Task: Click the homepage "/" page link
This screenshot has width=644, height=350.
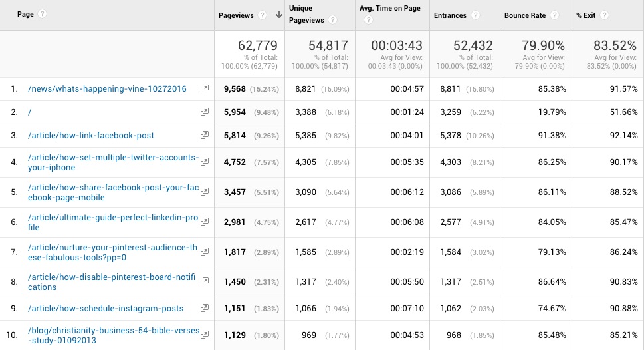Action: click(30, 112)
